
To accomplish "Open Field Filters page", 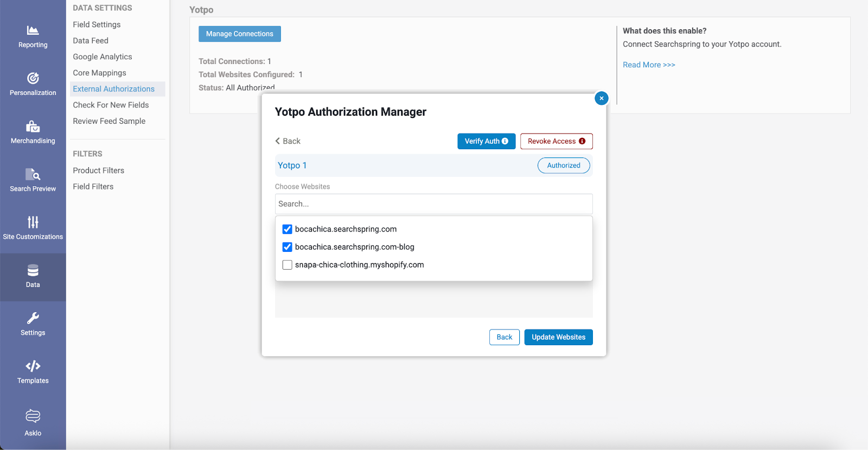I will [93, 186].
